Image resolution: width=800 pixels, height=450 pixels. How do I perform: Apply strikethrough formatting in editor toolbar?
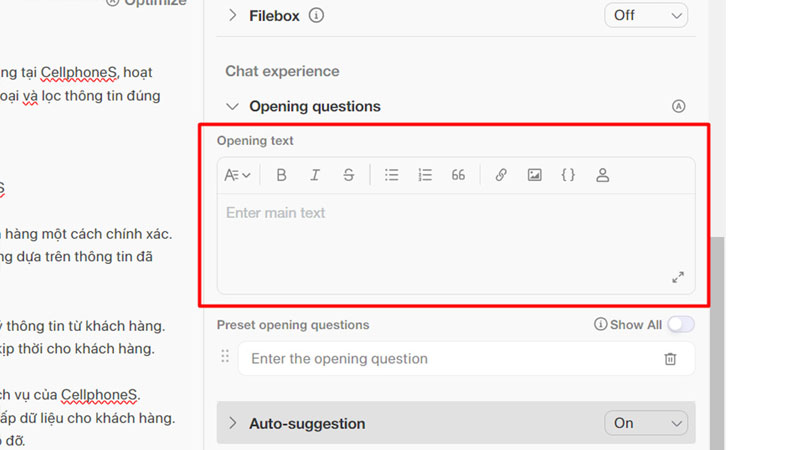(x=348, y=175)
